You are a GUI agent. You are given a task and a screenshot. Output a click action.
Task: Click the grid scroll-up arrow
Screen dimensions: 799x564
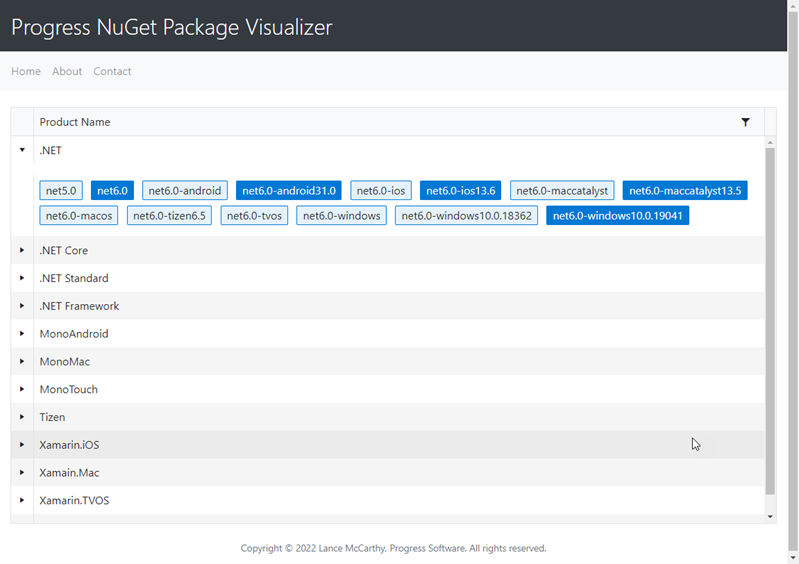770,142
